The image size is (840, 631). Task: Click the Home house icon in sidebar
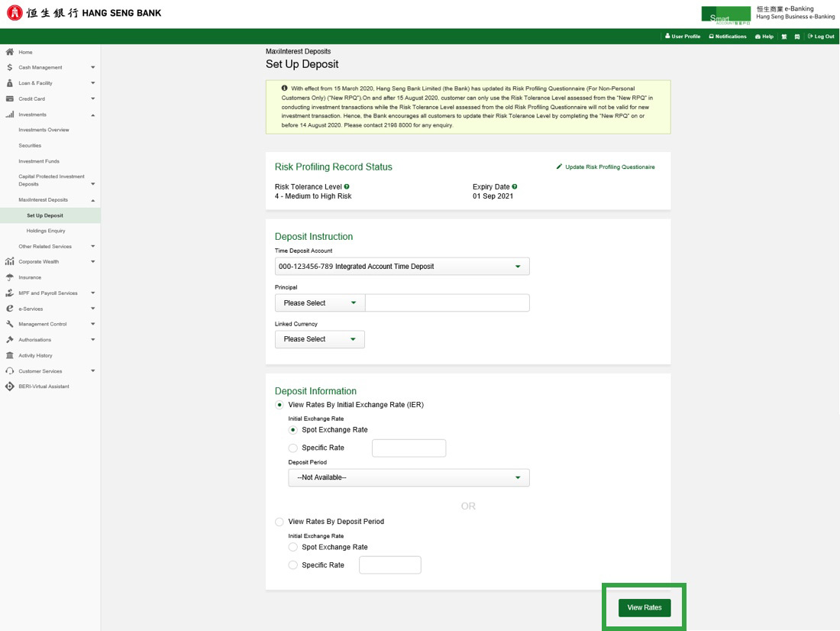10,52
